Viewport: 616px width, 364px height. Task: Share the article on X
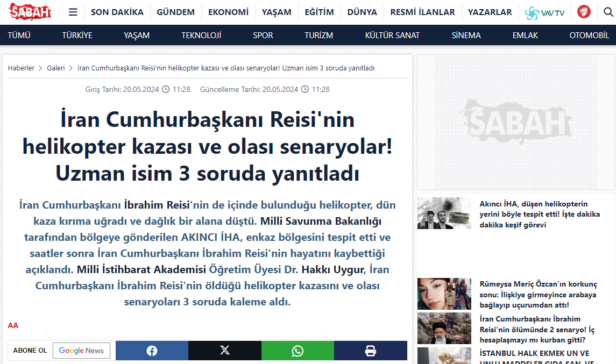pos(224,350)
